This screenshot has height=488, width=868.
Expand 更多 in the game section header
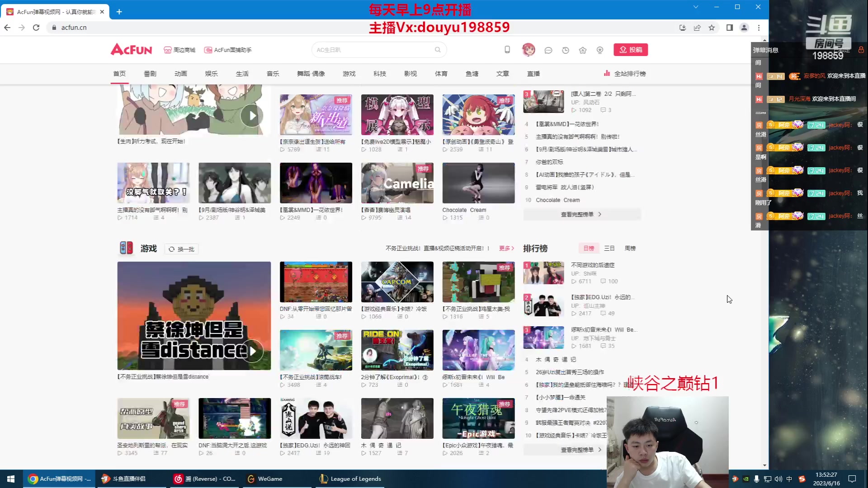505,248
